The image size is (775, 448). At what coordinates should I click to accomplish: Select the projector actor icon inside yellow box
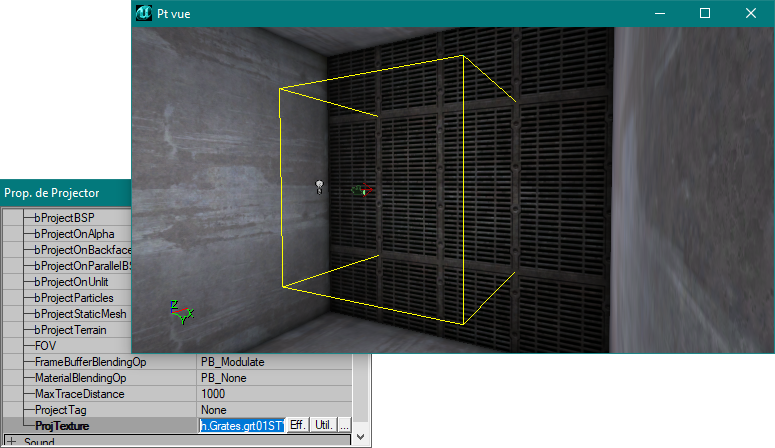pos(361,190)
